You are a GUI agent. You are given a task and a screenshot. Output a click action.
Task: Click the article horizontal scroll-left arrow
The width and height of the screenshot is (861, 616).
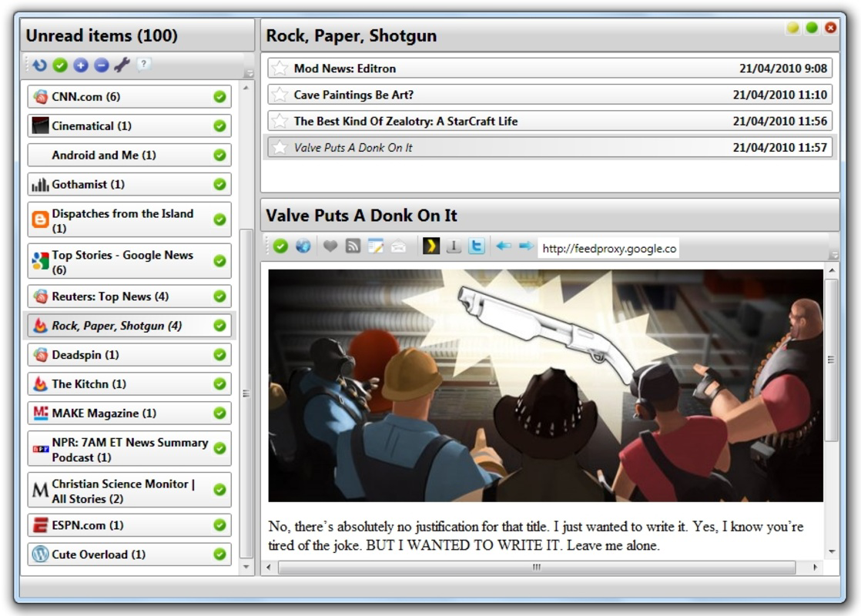[x=269, y=567]
